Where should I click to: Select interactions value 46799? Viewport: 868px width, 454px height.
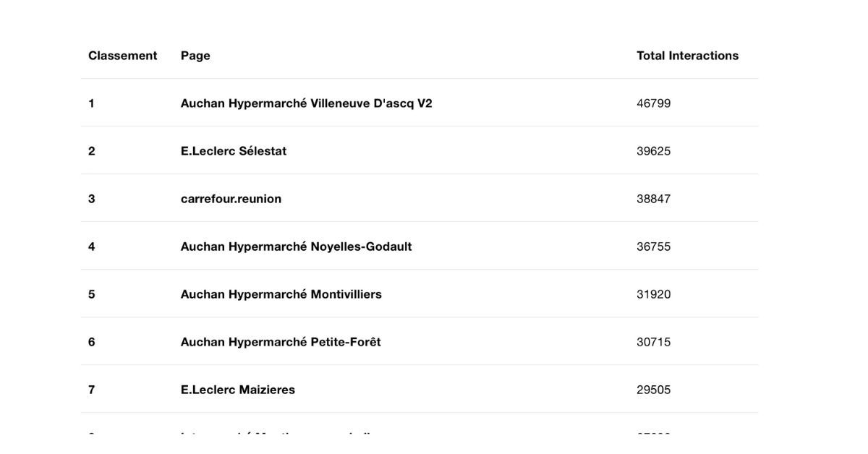point(653,103)
